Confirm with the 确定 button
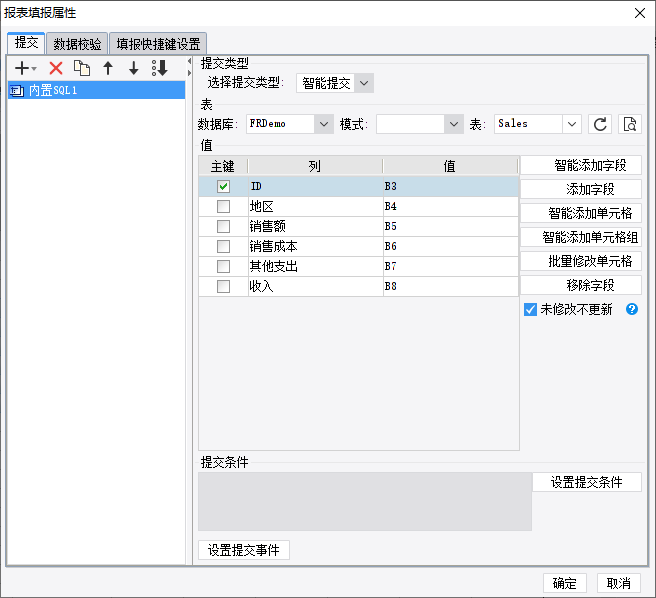This screenshot has height=598, width=656. click(564, 583)
